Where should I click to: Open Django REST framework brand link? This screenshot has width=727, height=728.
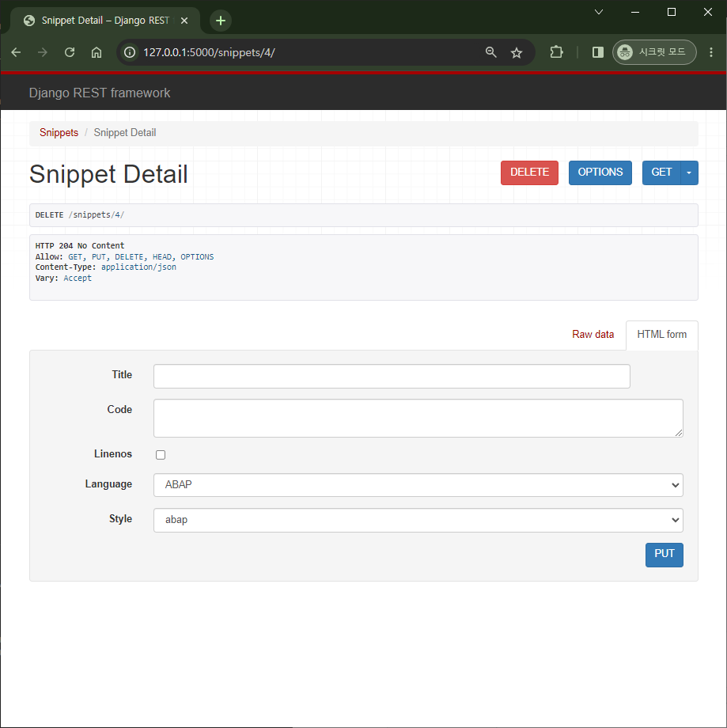coord(100,93)
